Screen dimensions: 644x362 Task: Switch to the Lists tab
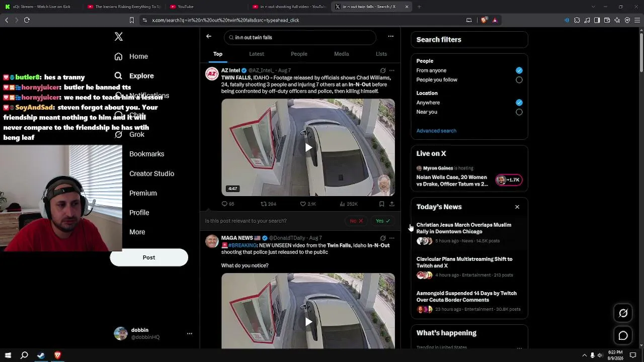click(381, 54)
